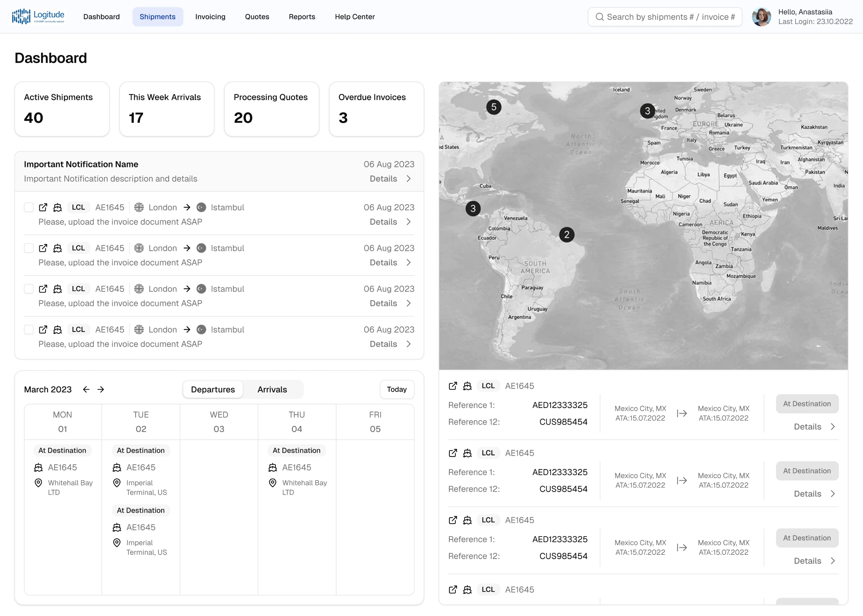Click Turkey flag icon beside Istambul in second notification row
The height and width of the screenshot is (616, 863).
click(x=201, y=248)
